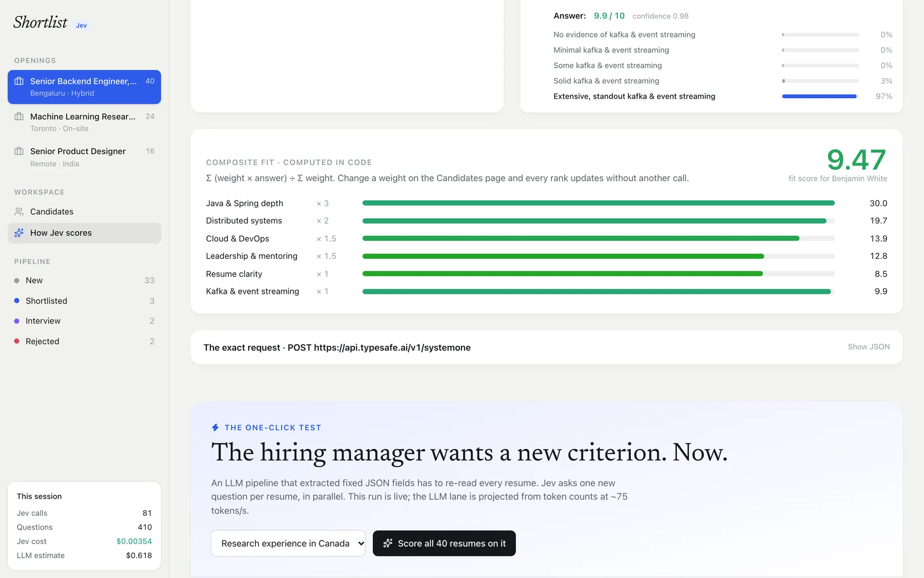
Task: Click Solid kafka & event streaming row
Action: [x=723, y=81]
